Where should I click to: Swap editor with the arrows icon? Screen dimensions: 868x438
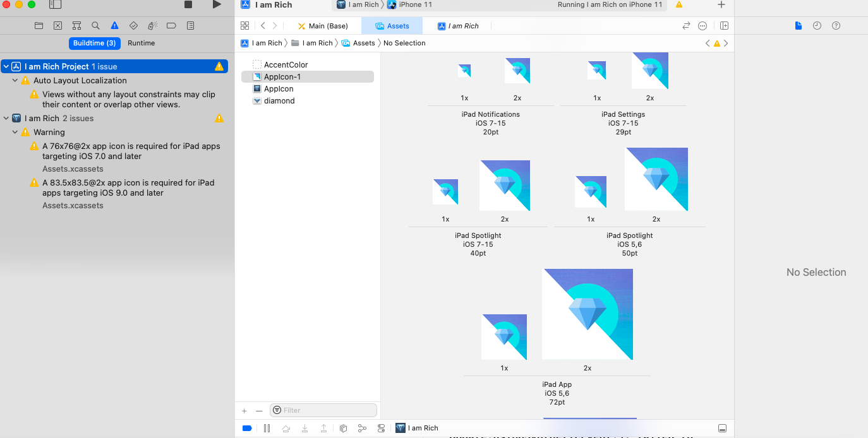pos(686,26)
